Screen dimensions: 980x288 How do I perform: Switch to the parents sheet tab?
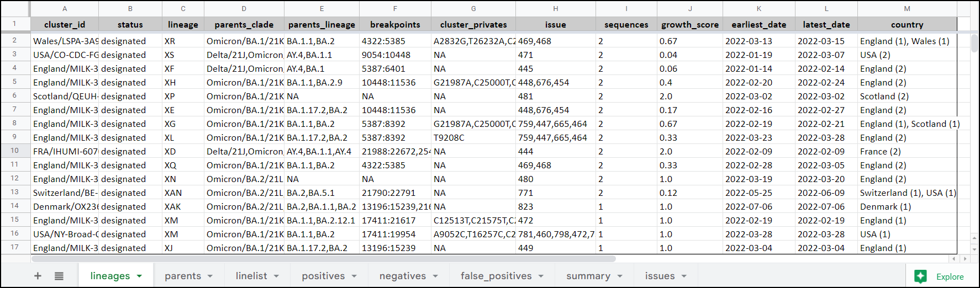pyautogui.click(x=183, y=276)
